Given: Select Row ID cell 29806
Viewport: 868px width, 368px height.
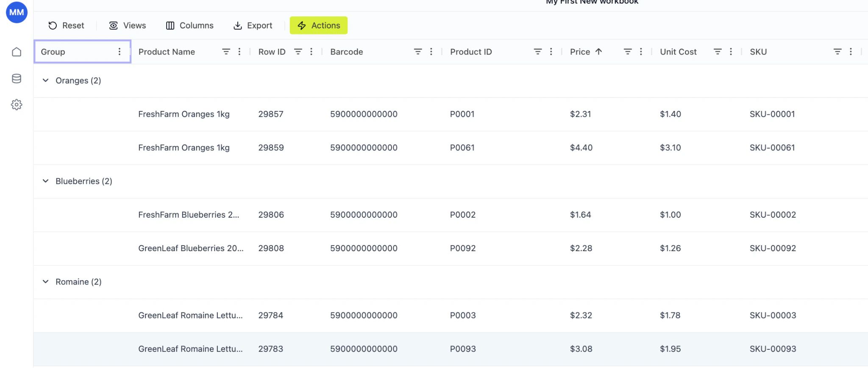Looking at the screenshot, I should pyautogui.click(x=271, y=215).
